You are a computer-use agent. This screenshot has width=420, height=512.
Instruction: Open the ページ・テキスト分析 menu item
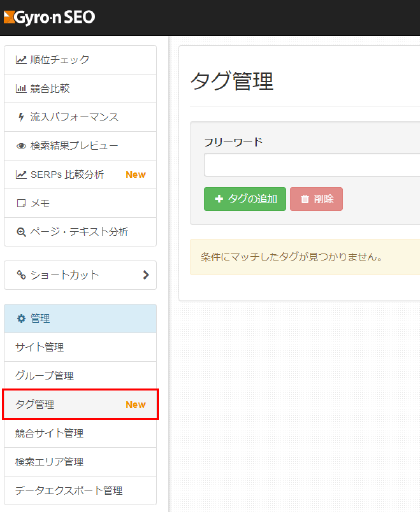coord(80,232)
